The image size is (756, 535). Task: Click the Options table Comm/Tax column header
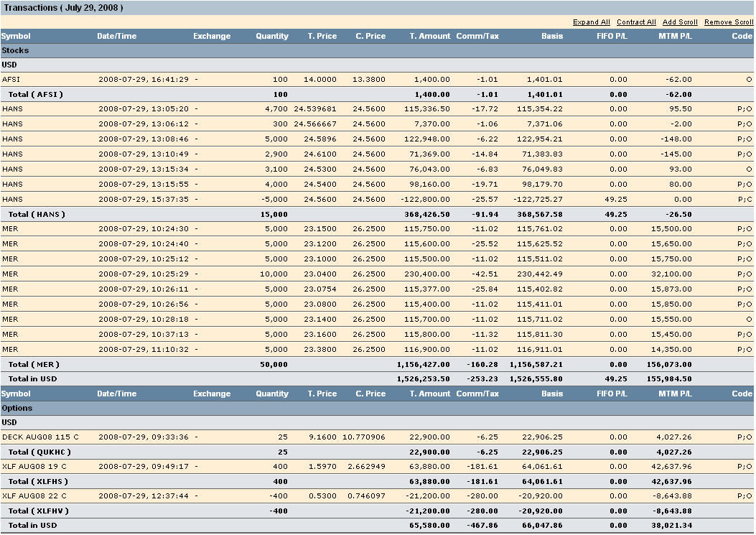[477, 394]
